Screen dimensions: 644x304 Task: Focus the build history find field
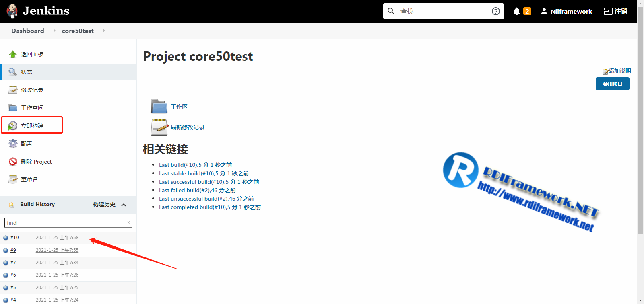(x=68, y=222)
